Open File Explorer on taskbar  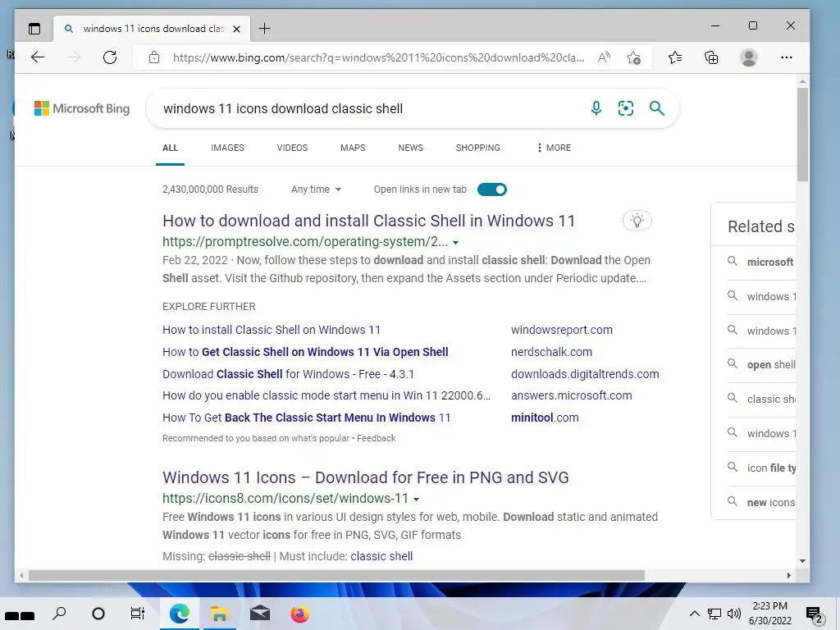tap(218, 614)
